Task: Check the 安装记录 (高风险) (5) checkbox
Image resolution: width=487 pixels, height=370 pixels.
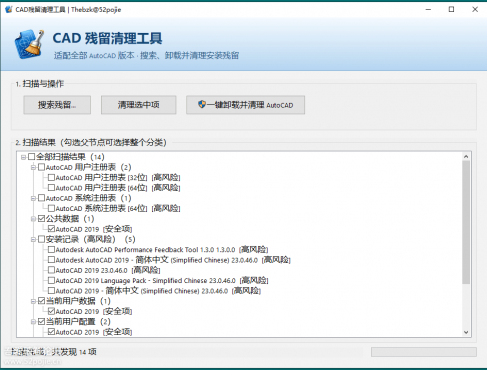Action: pos(41,239)
